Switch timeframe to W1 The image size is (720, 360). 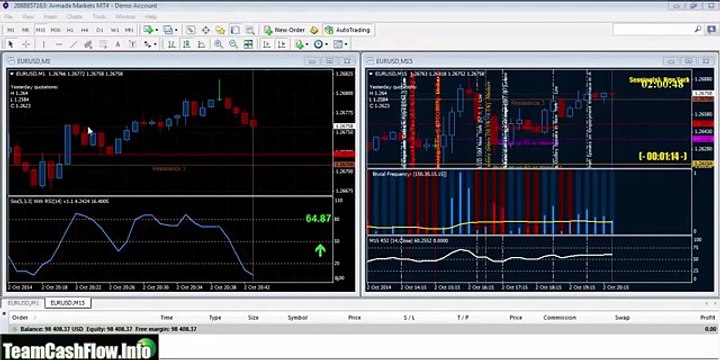[114, 30]
